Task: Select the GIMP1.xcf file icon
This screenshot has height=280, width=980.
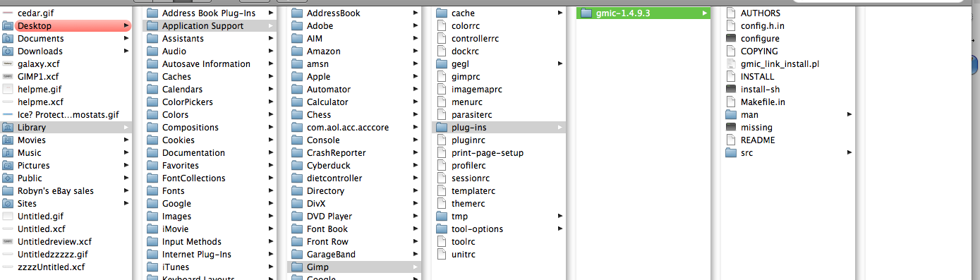Action: point(8,77)
